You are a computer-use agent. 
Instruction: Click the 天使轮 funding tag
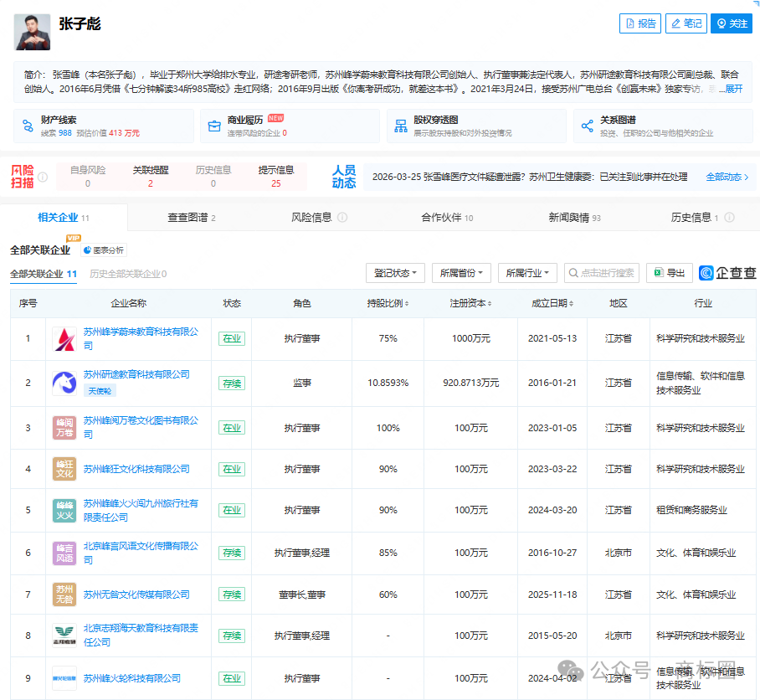coord(100,391)
